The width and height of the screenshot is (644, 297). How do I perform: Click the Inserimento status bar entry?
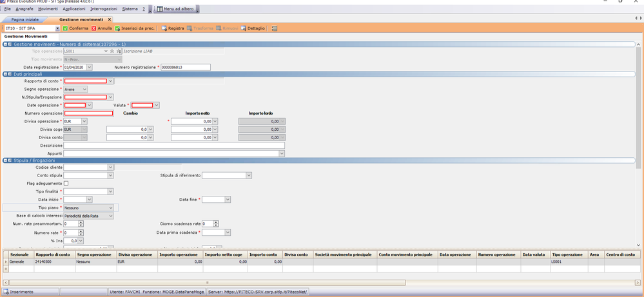(x=30, y=292)
